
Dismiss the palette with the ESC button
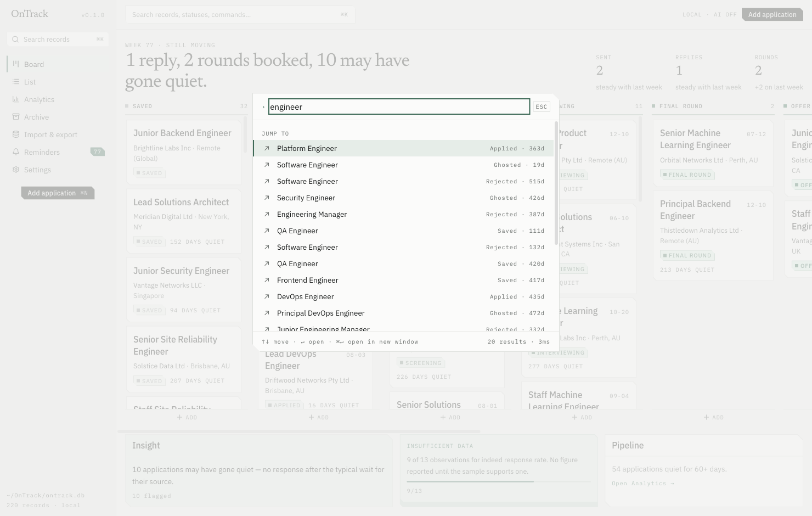tap(542, 106)
